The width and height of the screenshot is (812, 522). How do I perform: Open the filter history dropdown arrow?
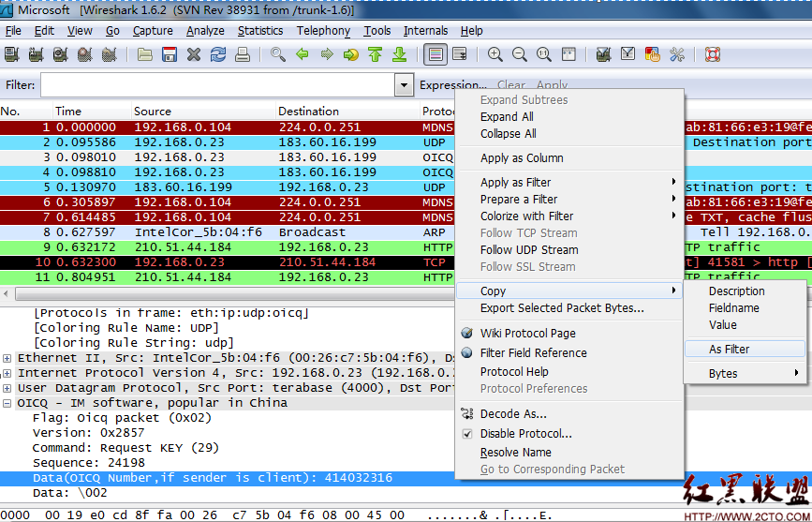(404, 85)
